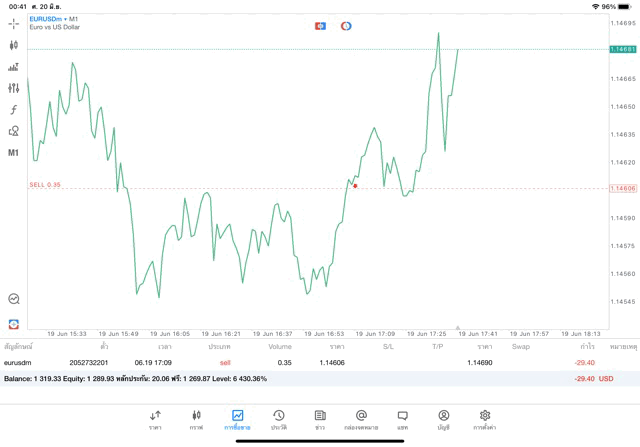Open the กล่องจดหมาย mailbox tab

361,419
